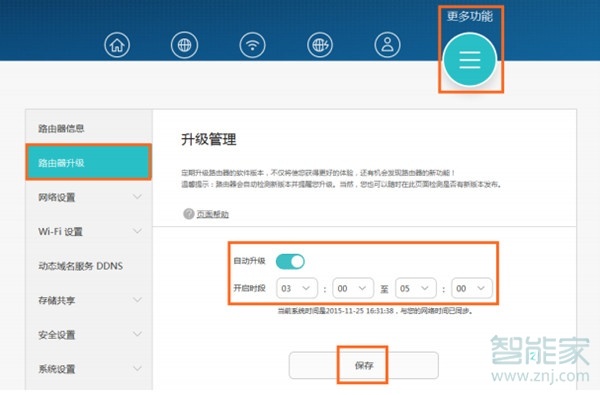Open the globe with lightning icon
The width and height of the screenshot is (600, 395).
320,45
